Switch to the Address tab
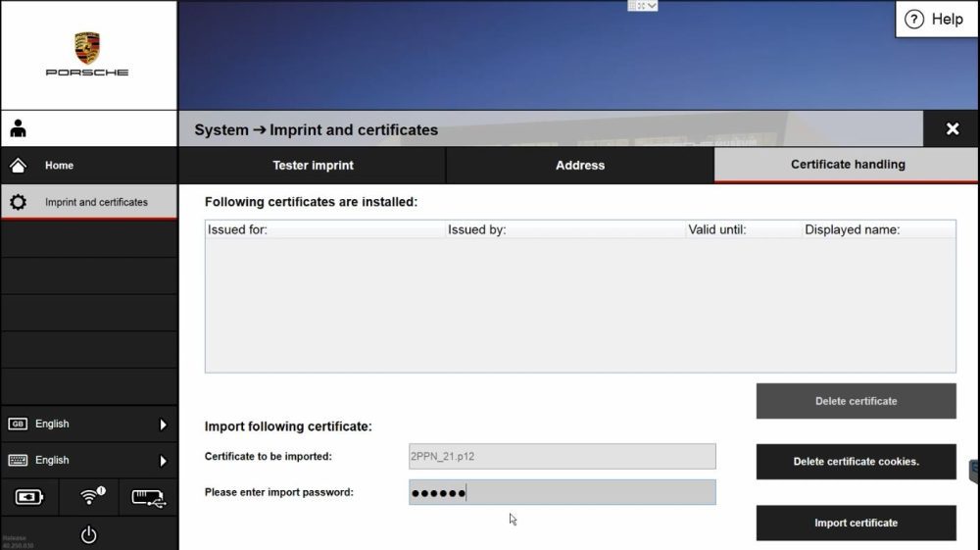The height and width of the screenshot is (550, 980). click(x=580, y=166)
